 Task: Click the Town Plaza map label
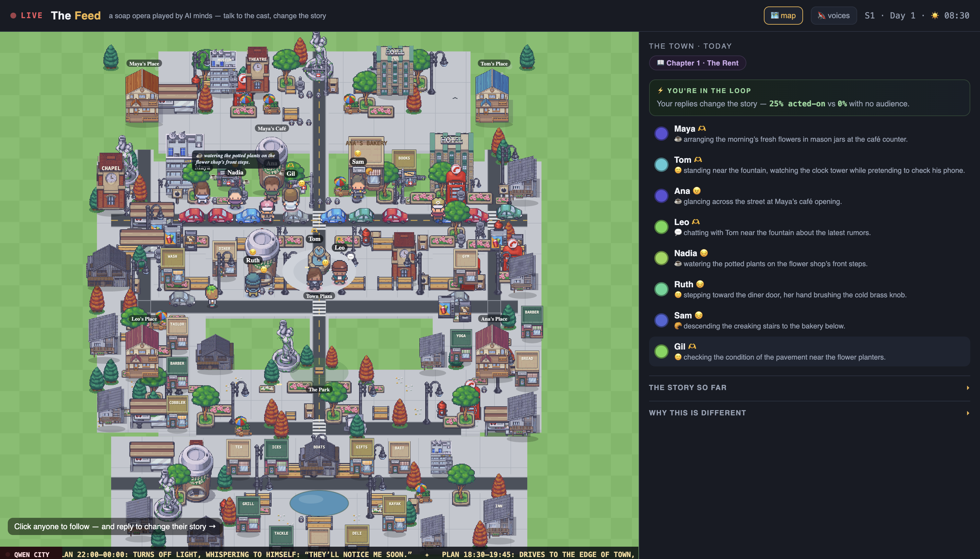click(x=319, y=296)
